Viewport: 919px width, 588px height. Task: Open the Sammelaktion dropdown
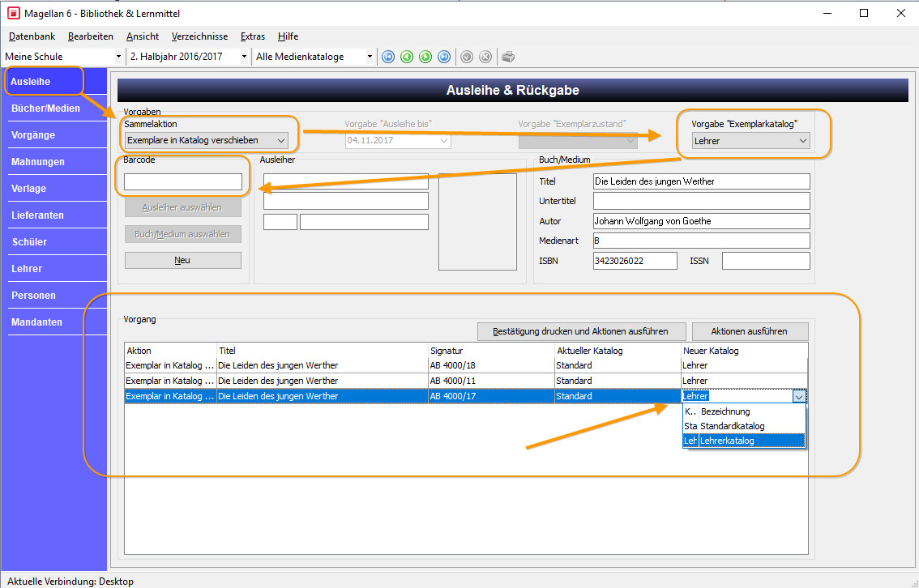(x=207, y=141)
